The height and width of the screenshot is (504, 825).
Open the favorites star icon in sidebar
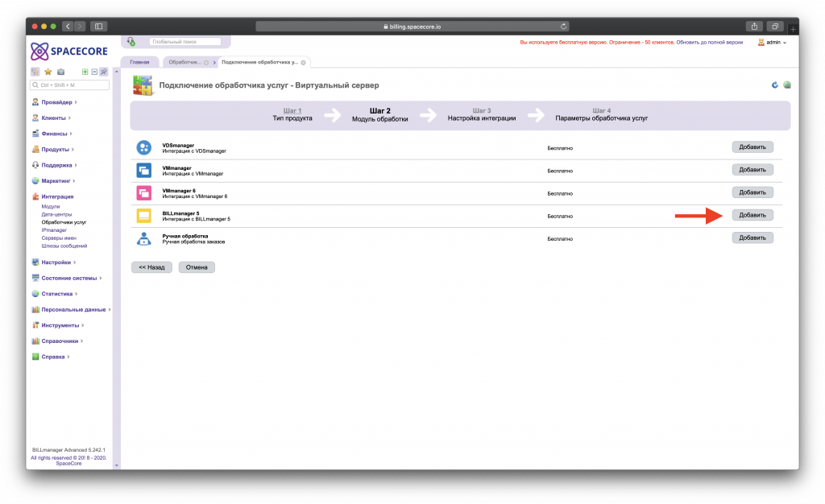pyautogui.click(x=48, y=72)
